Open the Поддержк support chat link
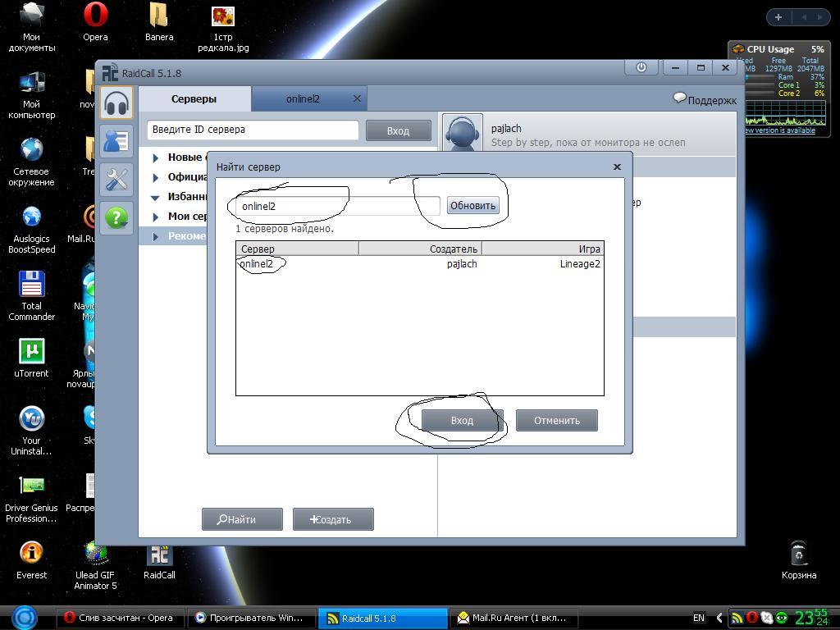Screen dimensions: 840x630 click(x=705, y=99)
